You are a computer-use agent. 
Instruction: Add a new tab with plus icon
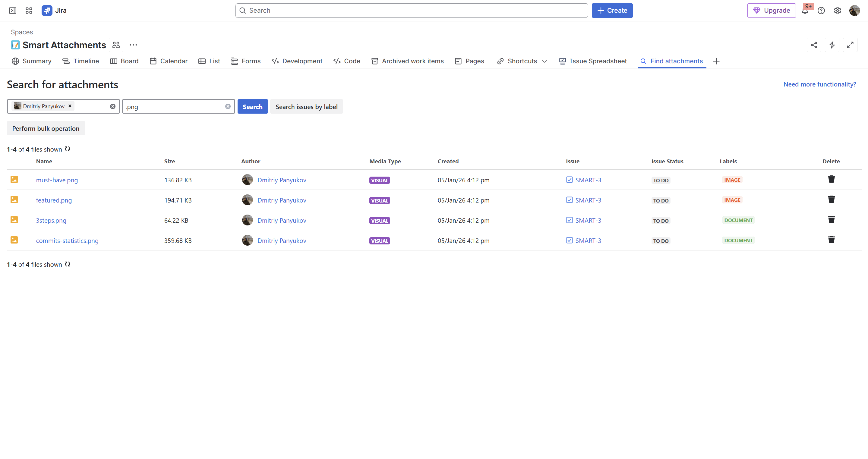pos(716,61)
